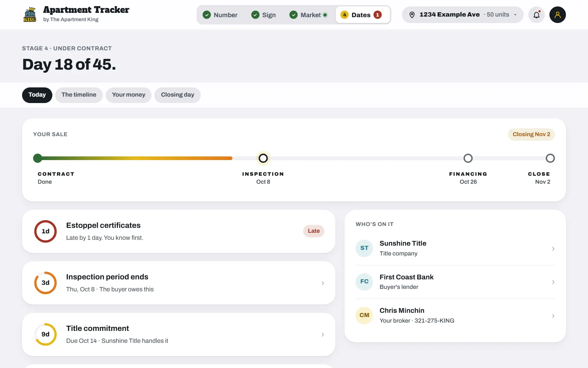Open Sunshine Title details chevron

(553, 249)
